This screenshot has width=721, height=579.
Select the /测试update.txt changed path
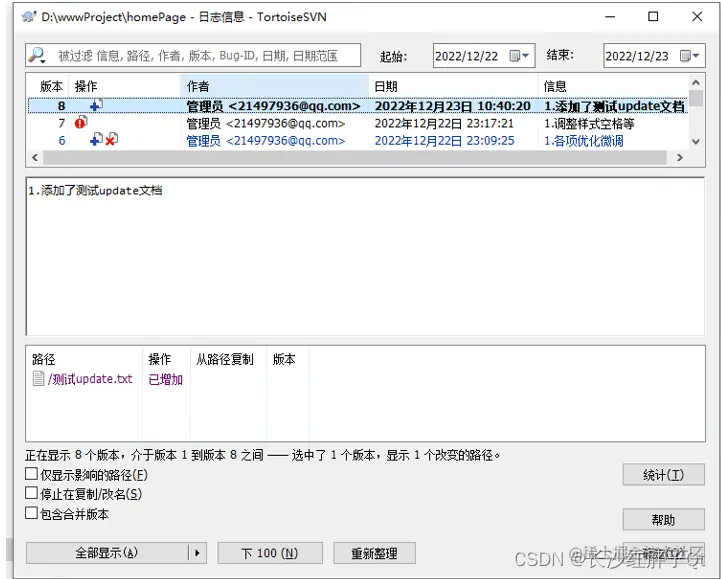[x=90, y=378]
